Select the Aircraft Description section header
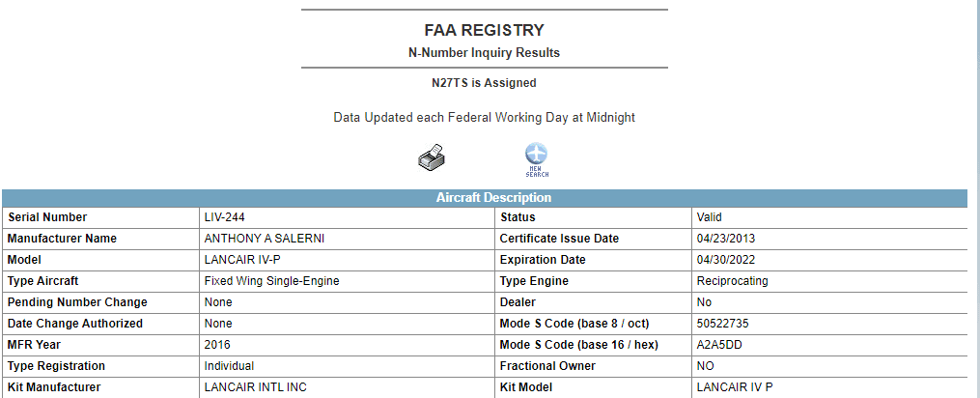980x398 pixels. (x=493, y=198)
